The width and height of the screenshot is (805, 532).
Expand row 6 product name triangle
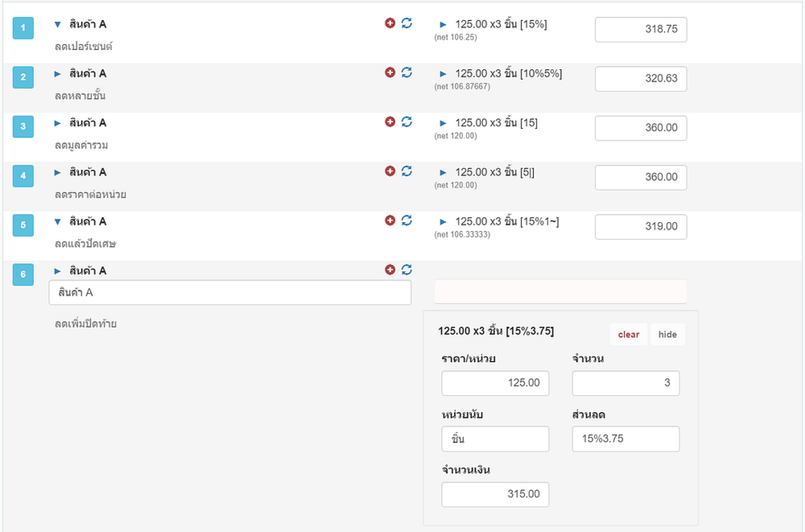(57, 271)
